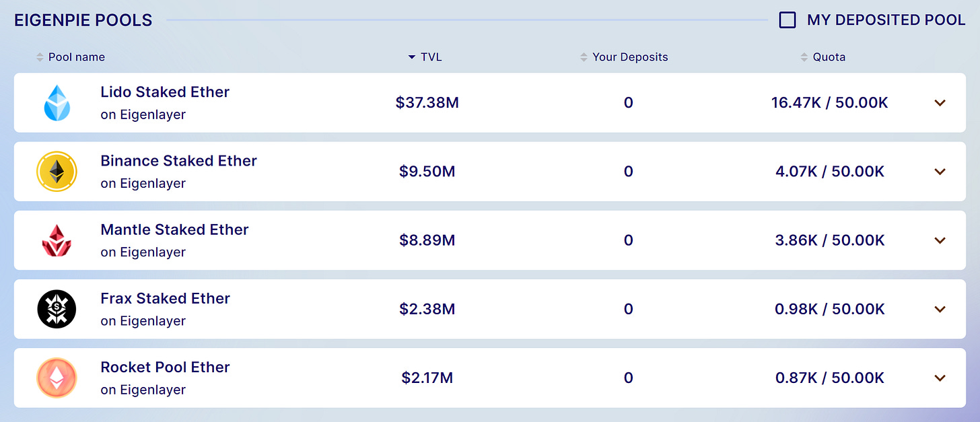This screenshot has height=422, width=980.
Task: Click Lido row's deposits value 0
Action: (x=628, y=103)
